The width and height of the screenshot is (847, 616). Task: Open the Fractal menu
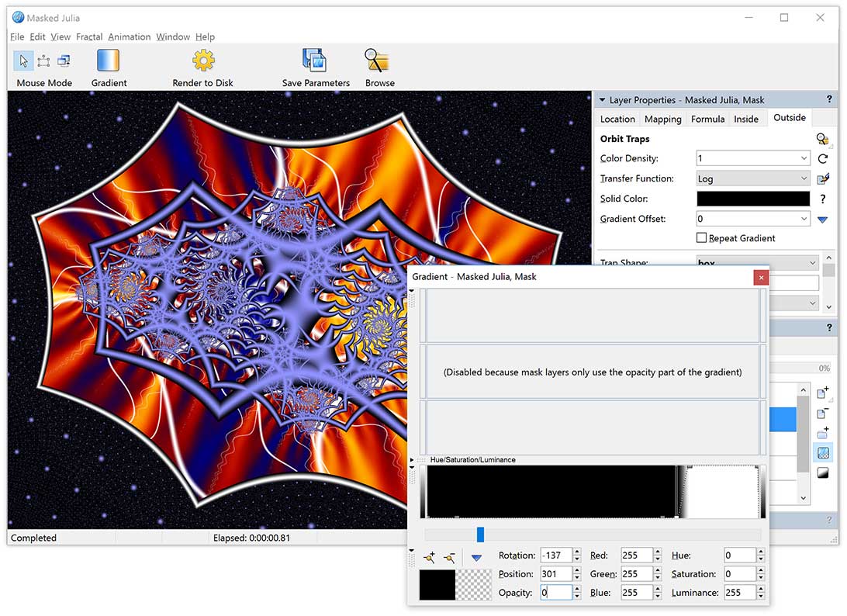coord(89,36)
